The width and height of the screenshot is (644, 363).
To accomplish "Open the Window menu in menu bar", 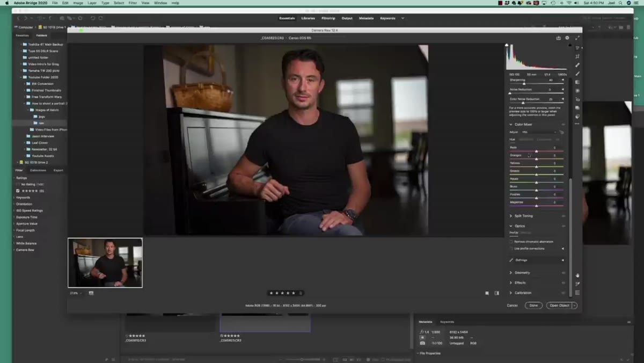I will [160, 3].
